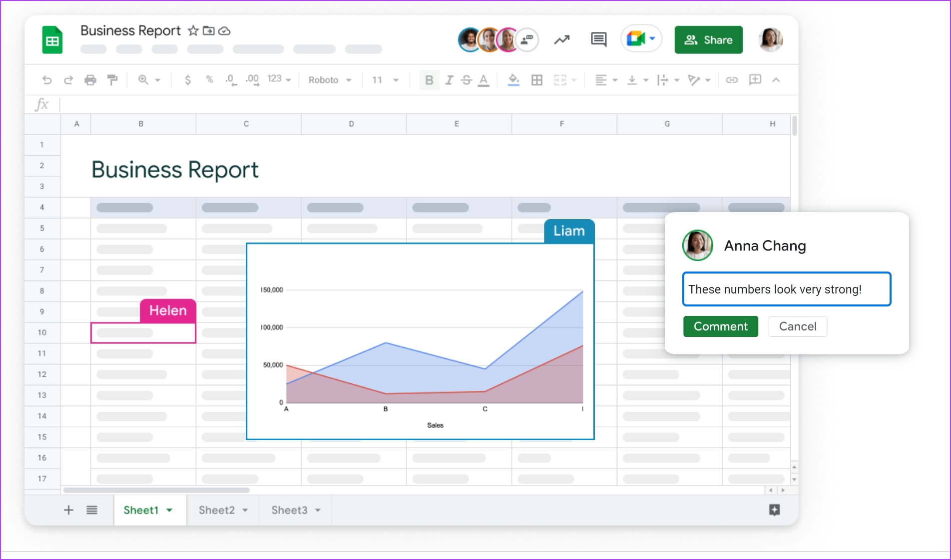The height and width of the screenshot is (560, 951).
Task: Open the Sheet3 tab dropdown arrow
Action: (318, 510)
